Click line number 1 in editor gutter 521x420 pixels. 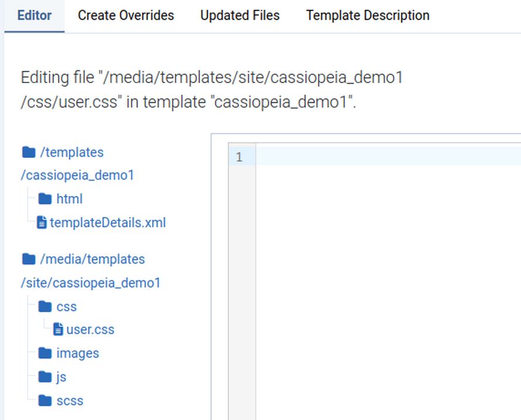pyautogui.click(x=239, y=157)
